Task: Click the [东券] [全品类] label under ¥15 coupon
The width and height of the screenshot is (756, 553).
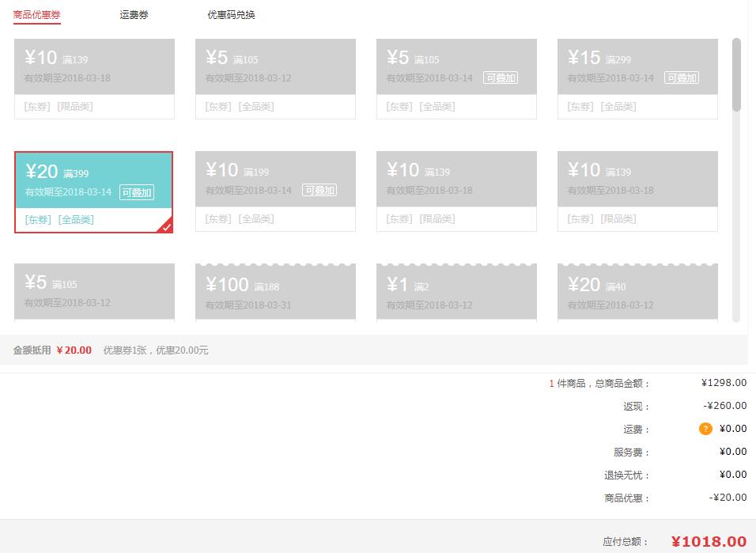Action: 601,107
